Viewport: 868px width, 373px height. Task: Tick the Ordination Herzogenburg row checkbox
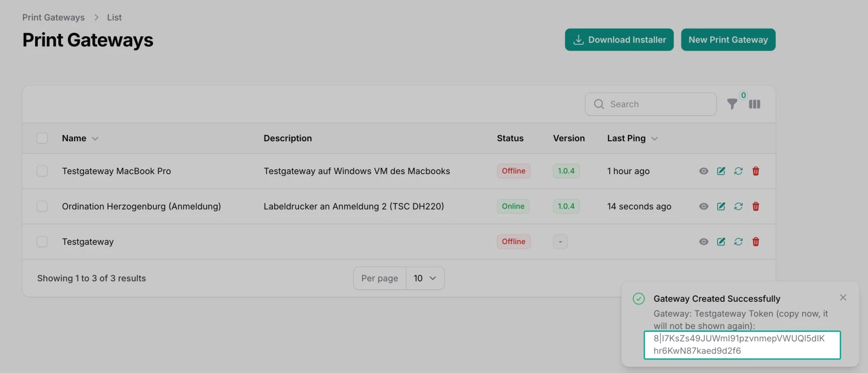42,206
